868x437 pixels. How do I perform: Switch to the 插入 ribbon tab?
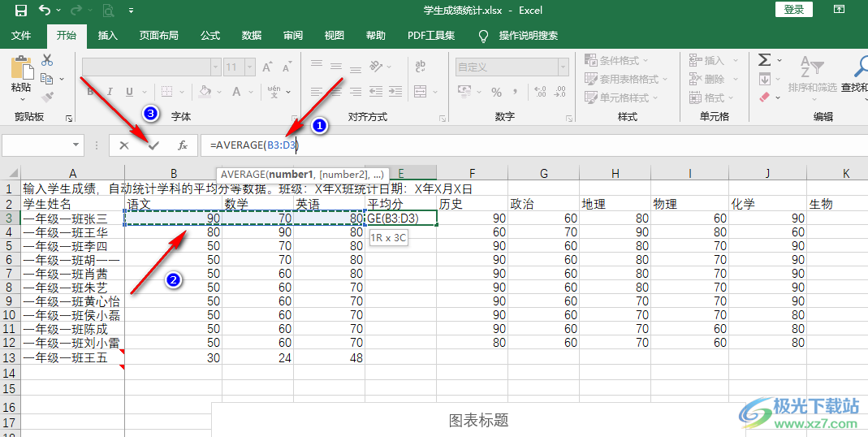click(108, 36)
